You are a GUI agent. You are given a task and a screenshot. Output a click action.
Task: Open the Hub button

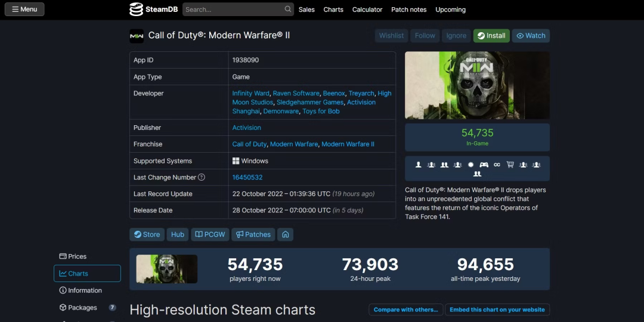click(178, 234)
